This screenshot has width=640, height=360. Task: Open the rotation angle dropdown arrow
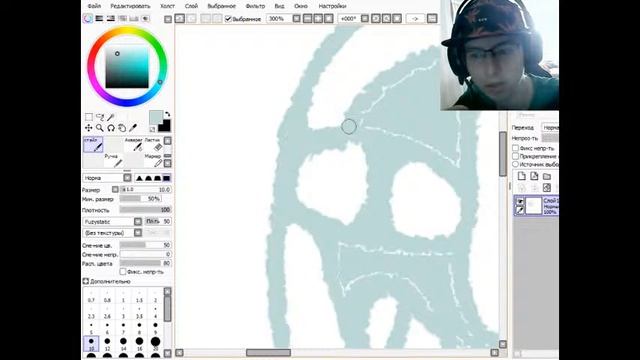pyautogui.click(x=365, y=18)
